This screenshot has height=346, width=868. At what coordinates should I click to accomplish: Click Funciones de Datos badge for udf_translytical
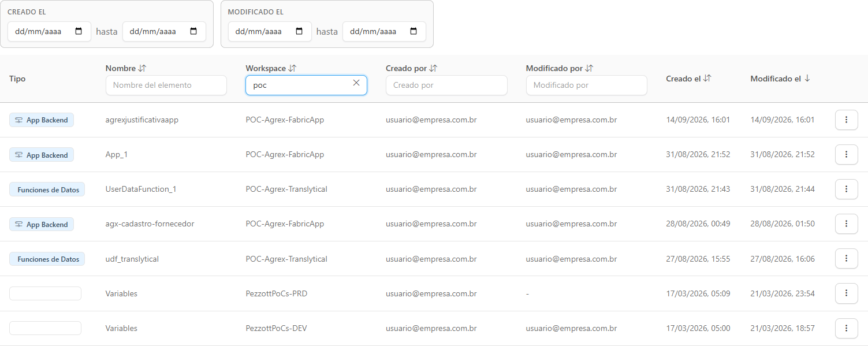(47, 259)
